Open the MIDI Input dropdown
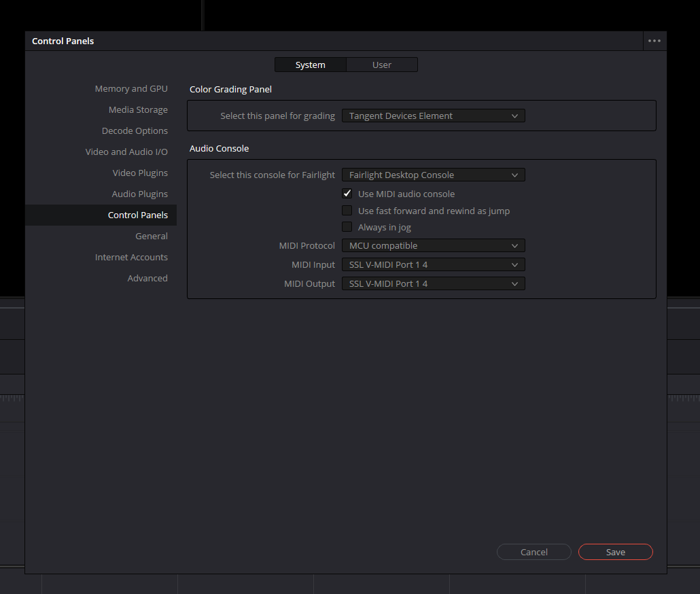This screenshot has height=594, width=700. (434, 264)
